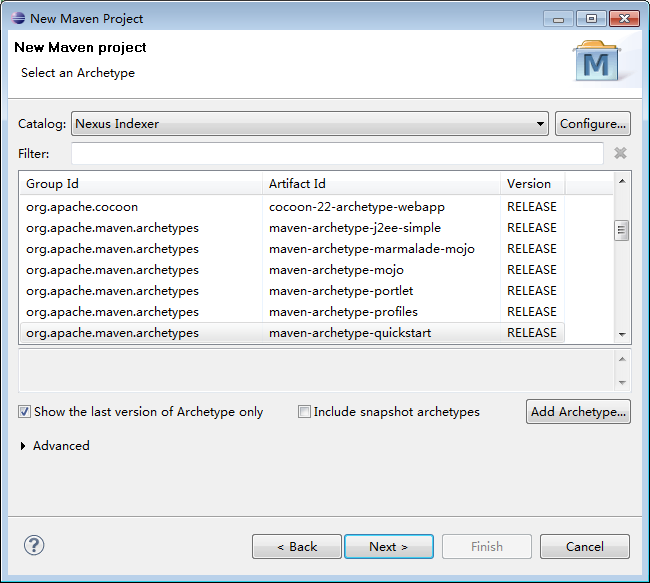Click the Configure... button
The height and width of the screenshot is (583, 650).
[x=592, y=124]
